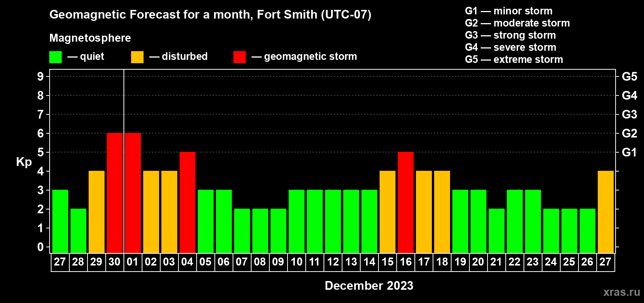This screenshot has height=303, width=644.
Task: Click the date label 16 on the axis
Action: pos(405,262)
